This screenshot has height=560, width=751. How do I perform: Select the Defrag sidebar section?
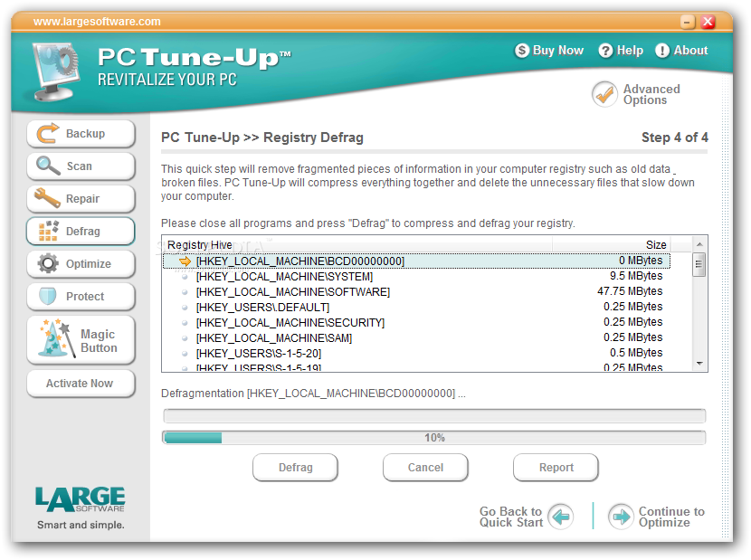point(81,231)
